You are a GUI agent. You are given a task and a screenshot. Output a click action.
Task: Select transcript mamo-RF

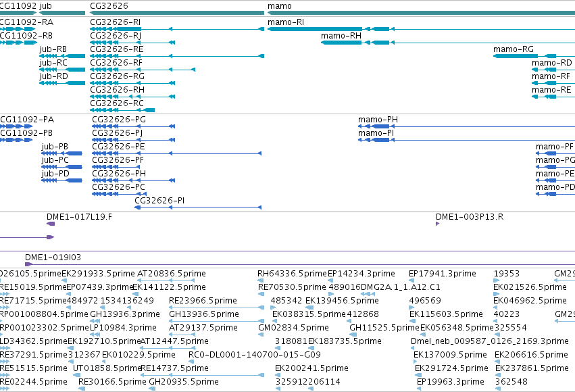pos(551,76)
